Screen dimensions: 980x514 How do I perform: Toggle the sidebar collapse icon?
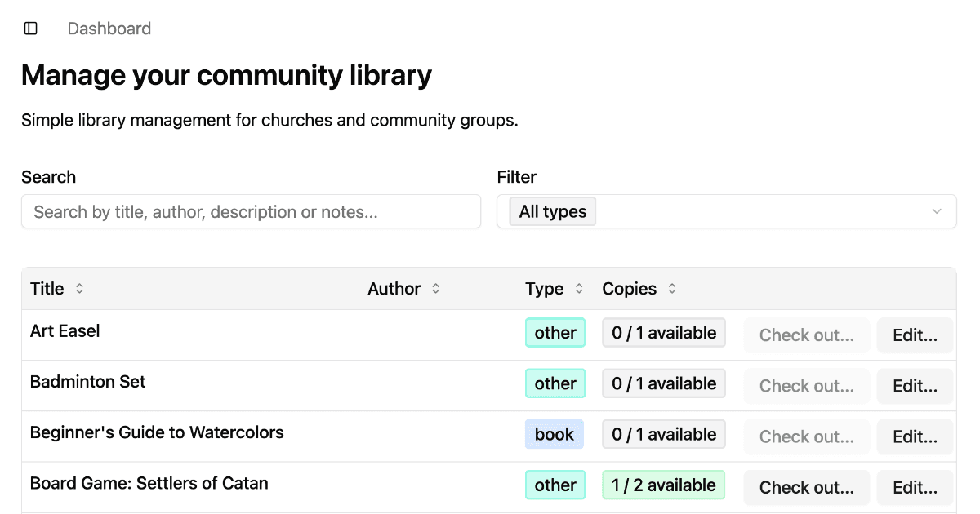click(30, 28)
